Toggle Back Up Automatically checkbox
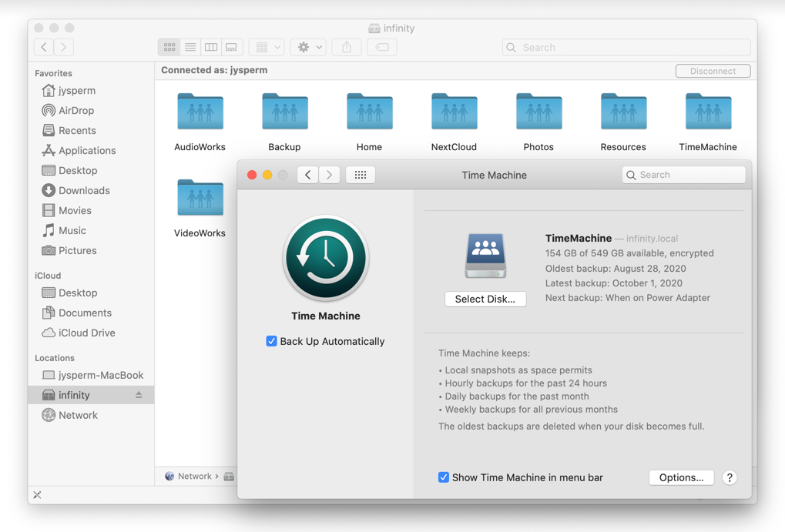 pos(271,341)
